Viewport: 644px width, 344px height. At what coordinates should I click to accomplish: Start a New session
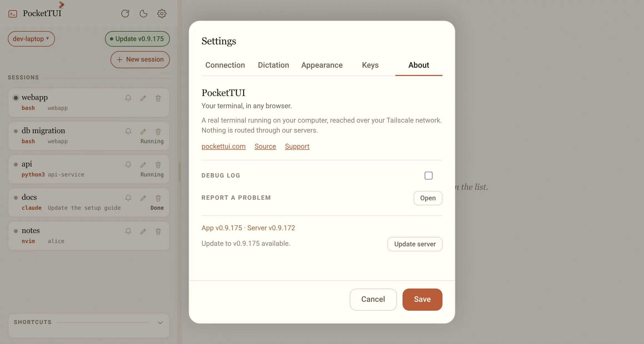(x=140, y=60)
